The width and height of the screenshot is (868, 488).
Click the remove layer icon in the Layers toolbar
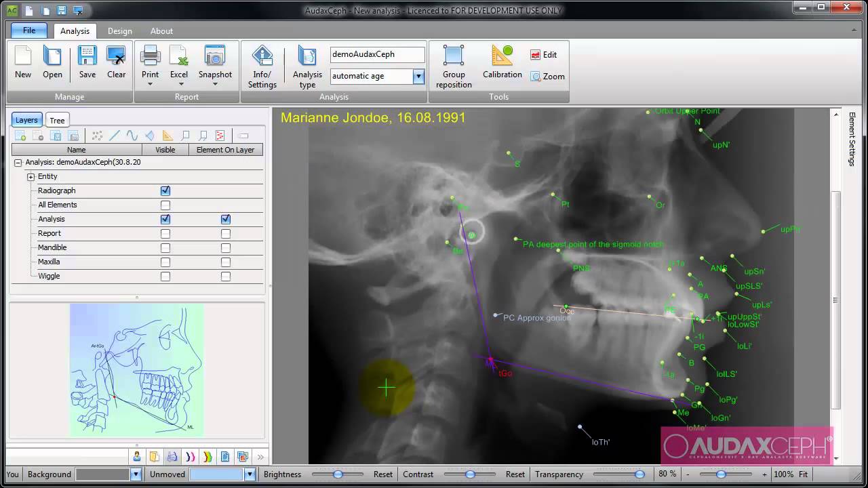click(x=38, y=136)
